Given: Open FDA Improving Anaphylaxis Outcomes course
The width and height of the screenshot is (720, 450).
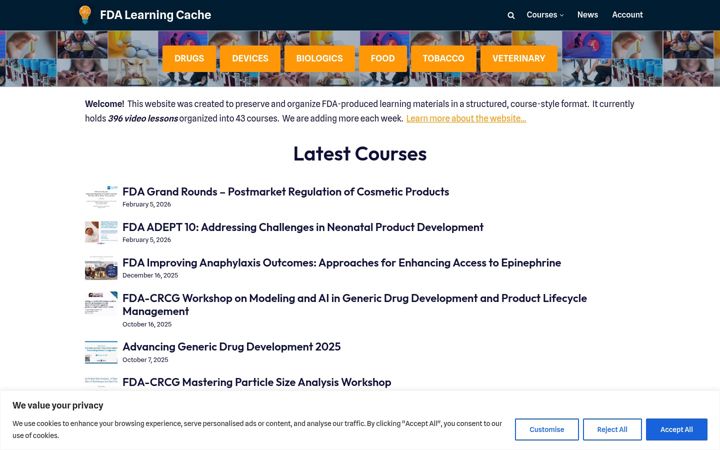Looking at the screenshot, I should pos(342,263).
